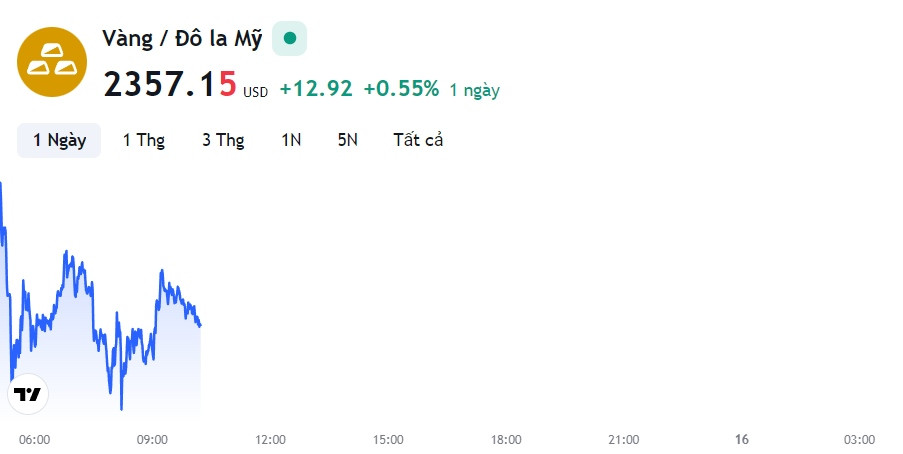Click the 1 ngày change period label
Screen dimensions: 903x454
coord(475,90)
